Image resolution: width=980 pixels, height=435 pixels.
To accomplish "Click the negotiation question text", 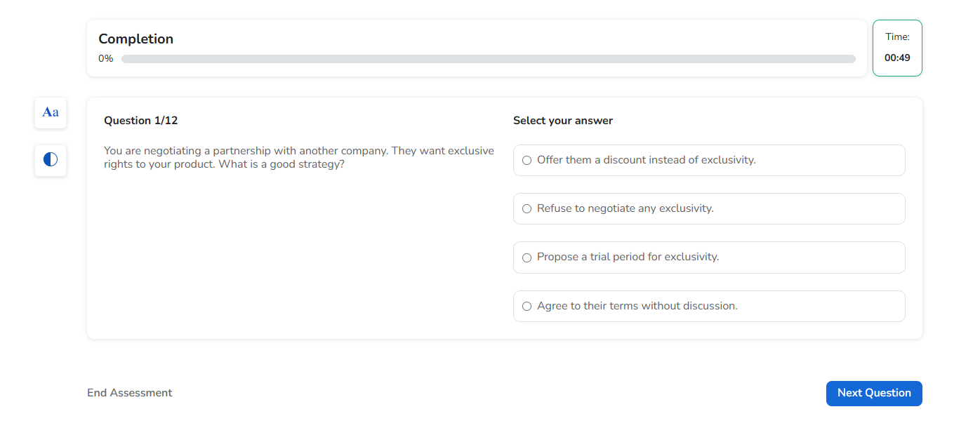I will [x=298, y=158].
